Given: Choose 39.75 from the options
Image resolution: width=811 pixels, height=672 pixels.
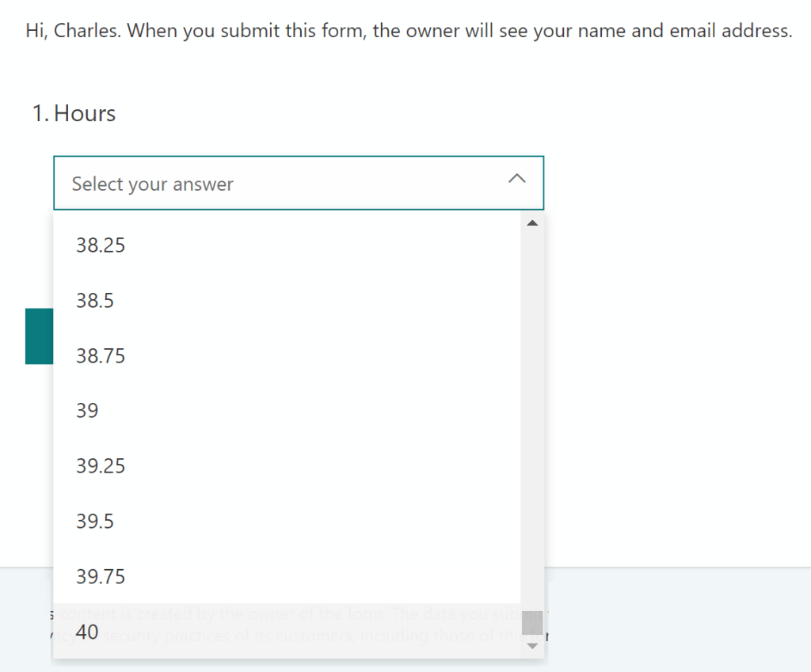Looking at the screenshot, I should click(101, 576).
